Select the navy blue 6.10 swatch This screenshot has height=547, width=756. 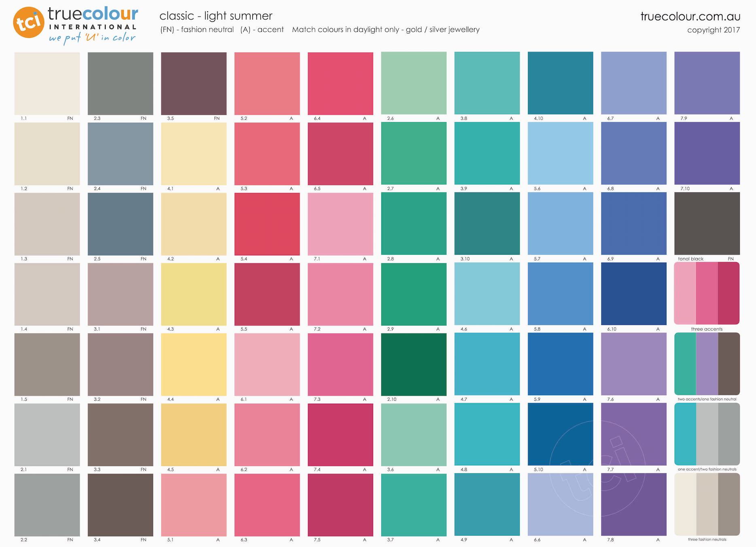pyautogui.click(x=633, y=294)
